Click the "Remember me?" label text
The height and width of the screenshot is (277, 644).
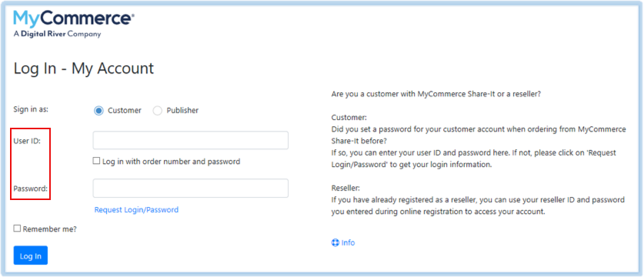pyautogui.click(x=50, y=229)
